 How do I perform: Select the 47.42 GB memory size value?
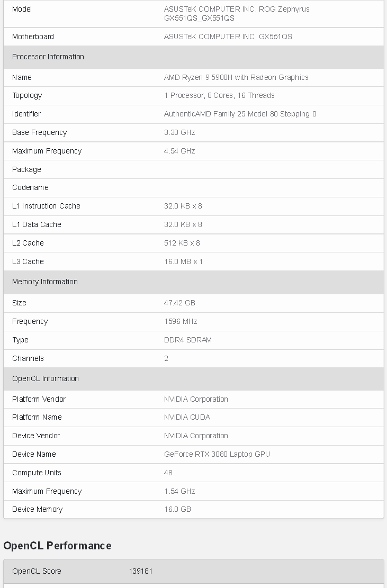click(179, 303)
